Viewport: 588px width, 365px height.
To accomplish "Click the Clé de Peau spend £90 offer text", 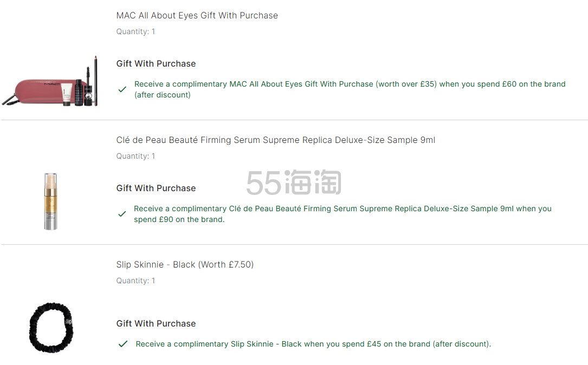I will (343, 214).
